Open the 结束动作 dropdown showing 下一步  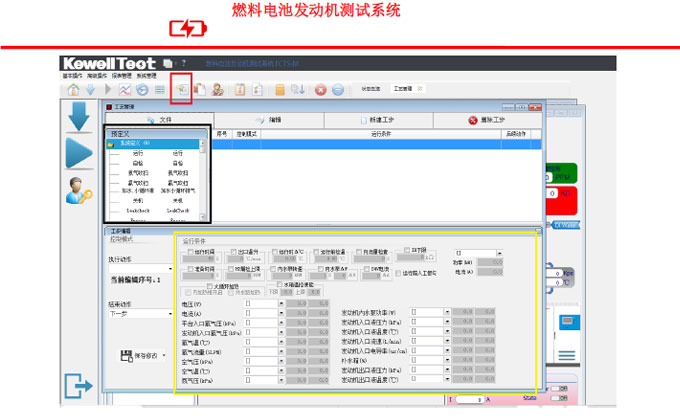coord(168,313)
